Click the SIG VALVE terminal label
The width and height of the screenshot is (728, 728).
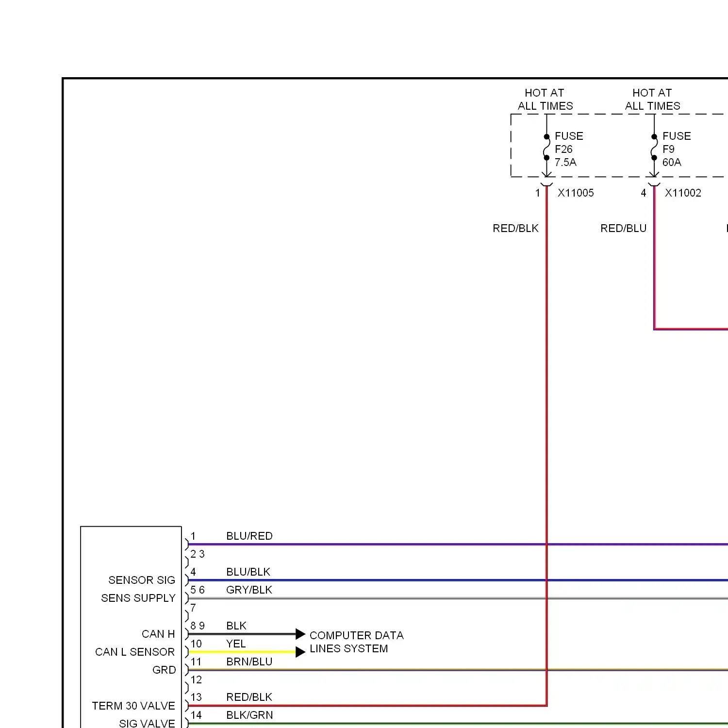147,723
